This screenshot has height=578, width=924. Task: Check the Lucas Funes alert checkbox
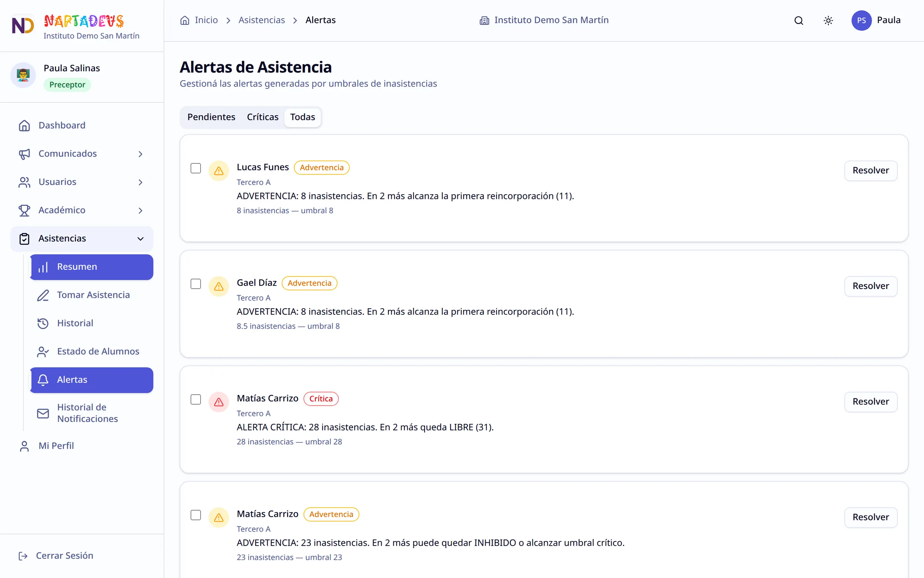pos(196,168)
